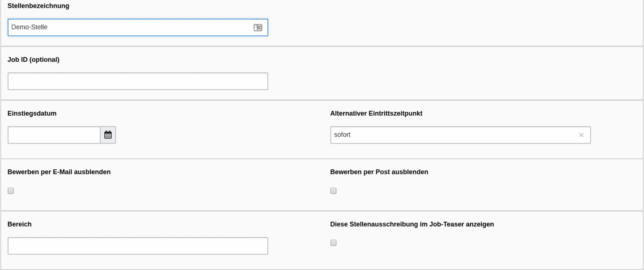This screenshot has height=270, width=644.
Task: Click the 'Bereich' label text
Action: tap(20, 224)
